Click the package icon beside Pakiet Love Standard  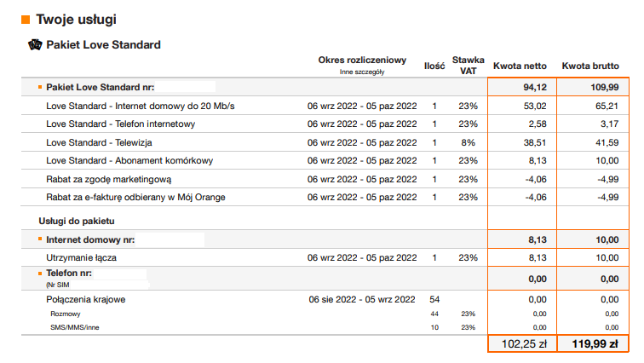(x=35, y=44)
